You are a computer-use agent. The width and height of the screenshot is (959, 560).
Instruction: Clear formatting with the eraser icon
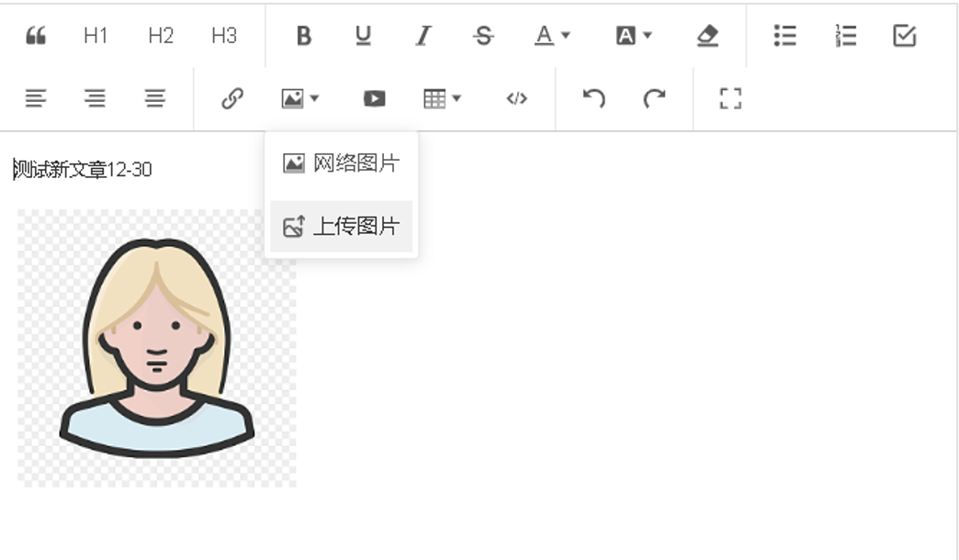click(706, 36)
